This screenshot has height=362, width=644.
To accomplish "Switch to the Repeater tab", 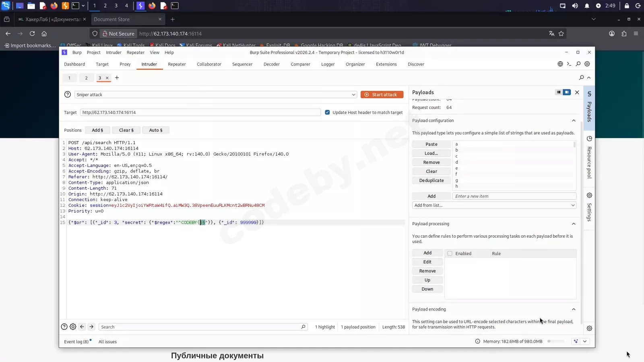I will [177, 64].
